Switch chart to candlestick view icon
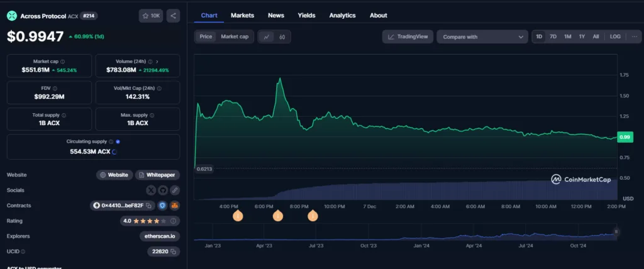The height and width of the screenshot is (269, 644). click(x=282, y=36)
